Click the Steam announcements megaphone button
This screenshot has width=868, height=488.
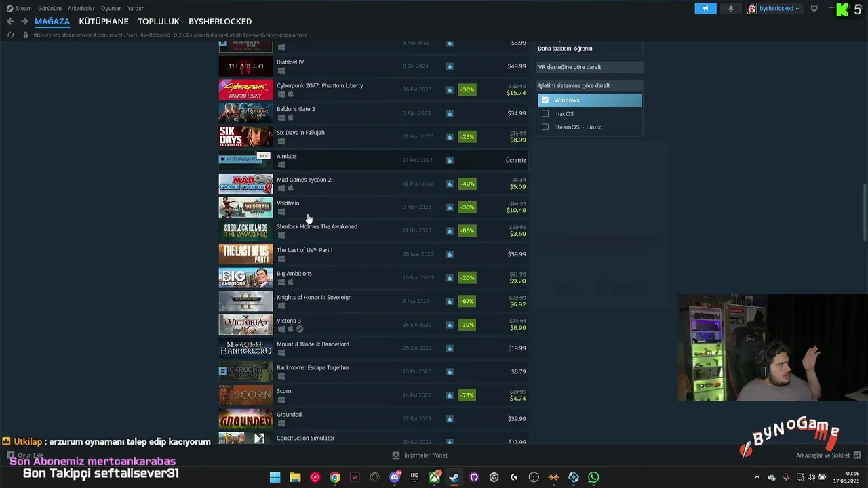coord(705,9)
